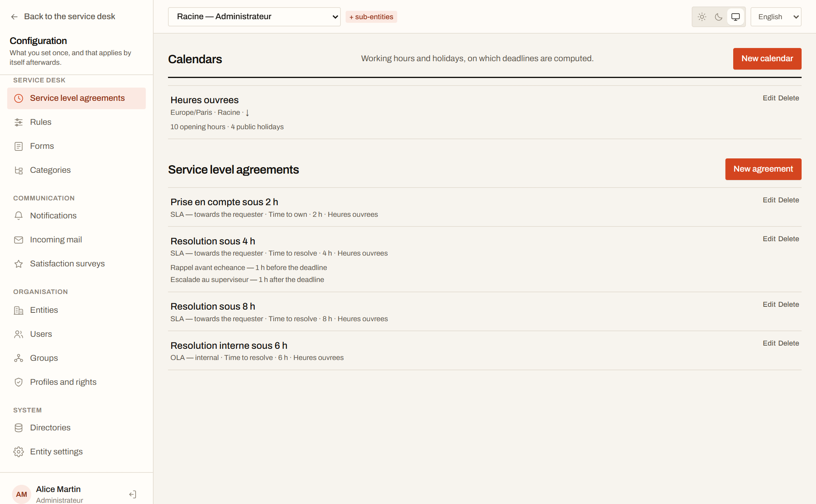The height and width of the screenshot is (504, 816).
Task: Click the 10 opening hours · 4 public holidays text
Action: pos(227,127)
